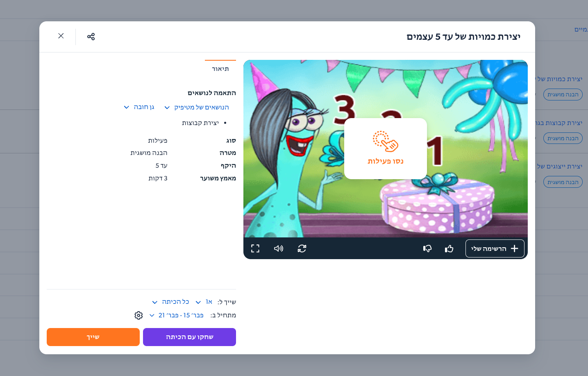This screenshot has height=376, width=588.
Task: Expand the גן חובה grade dropdown
Action: (139, 107)
